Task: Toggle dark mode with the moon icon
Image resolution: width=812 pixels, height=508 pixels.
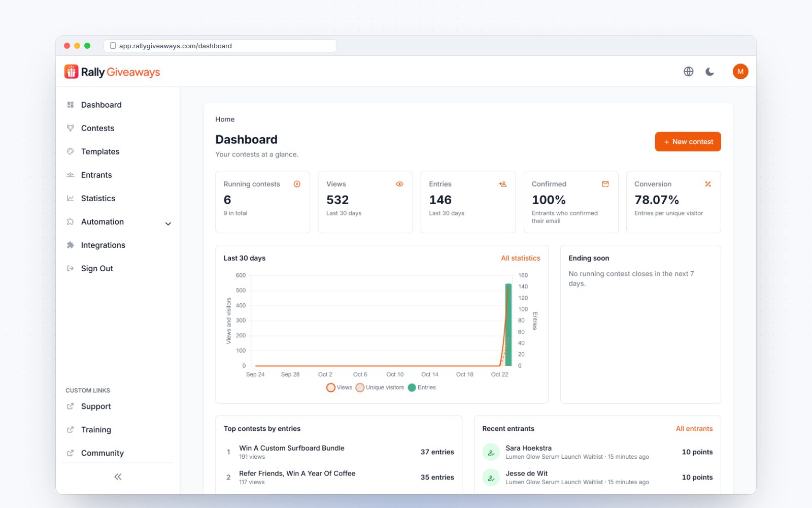Action: (709, 72)
